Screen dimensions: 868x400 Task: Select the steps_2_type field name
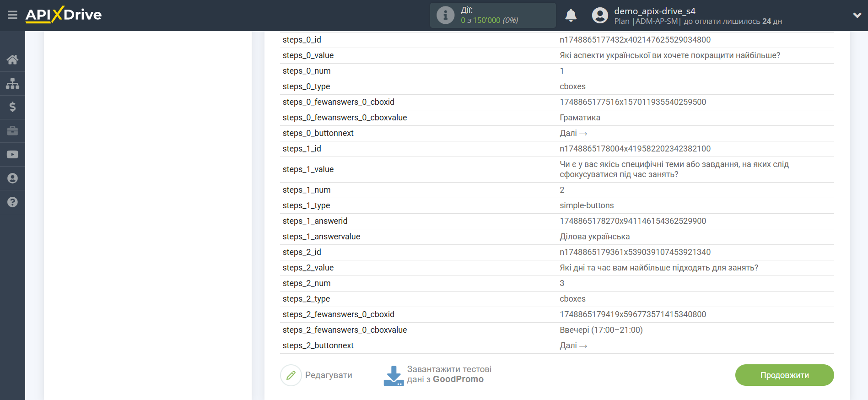pyautogui.click(x=306, y=299)
